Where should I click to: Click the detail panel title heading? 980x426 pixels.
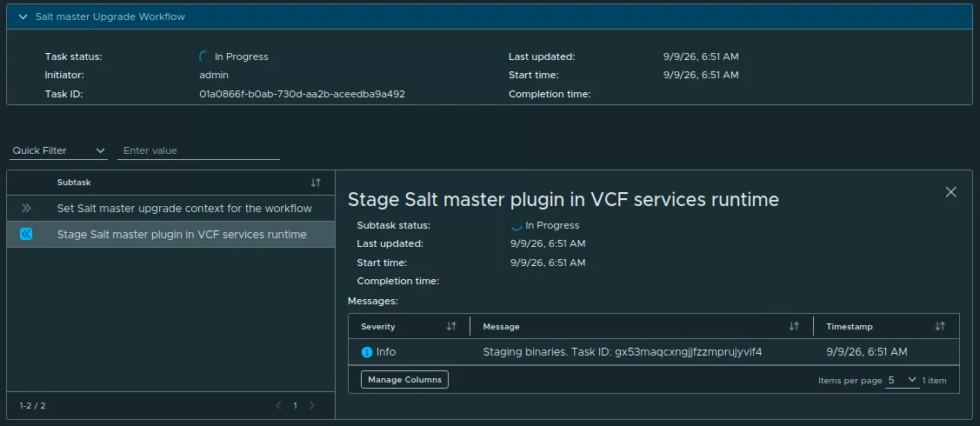[x=563, y=199]
